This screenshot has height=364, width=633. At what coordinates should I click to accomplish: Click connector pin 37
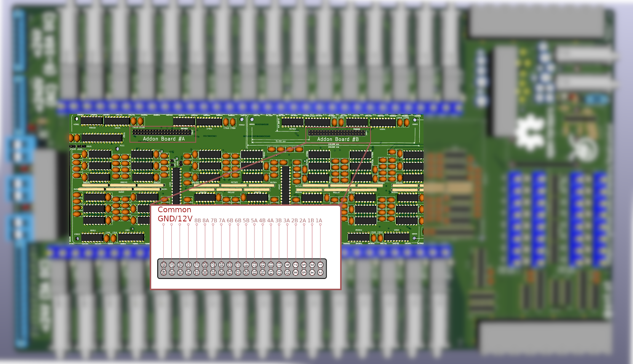point(172,265)
